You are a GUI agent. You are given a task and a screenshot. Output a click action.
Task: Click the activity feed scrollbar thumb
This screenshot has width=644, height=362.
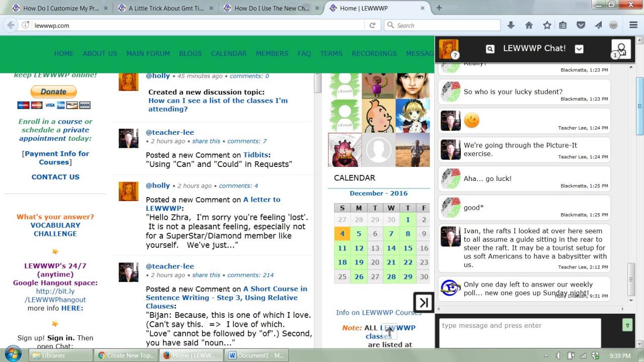[317, 83]
